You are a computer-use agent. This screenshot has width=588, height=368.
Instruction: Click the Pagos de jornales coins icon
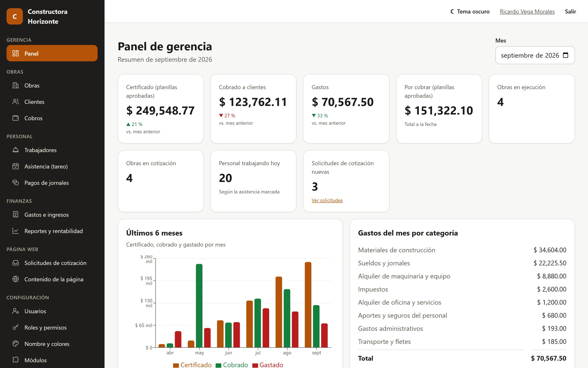pyautogui.click(x=16, y=182)
